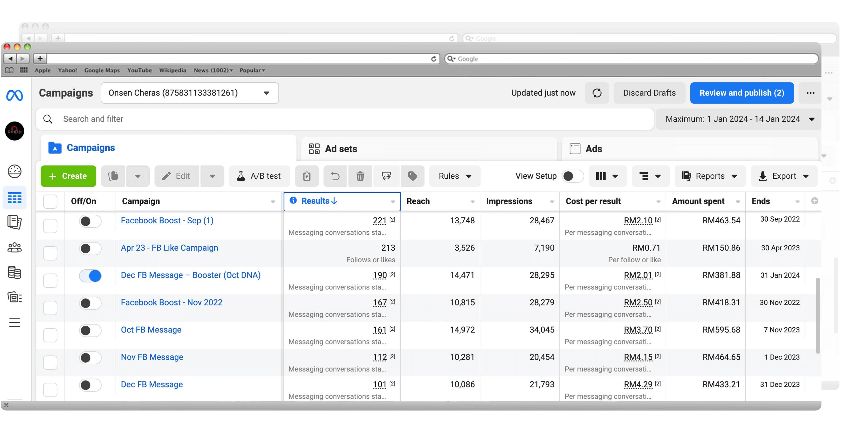868x432 pixels.
Task: Open the Ads reporting icon in sidebar
Action: 15,222
